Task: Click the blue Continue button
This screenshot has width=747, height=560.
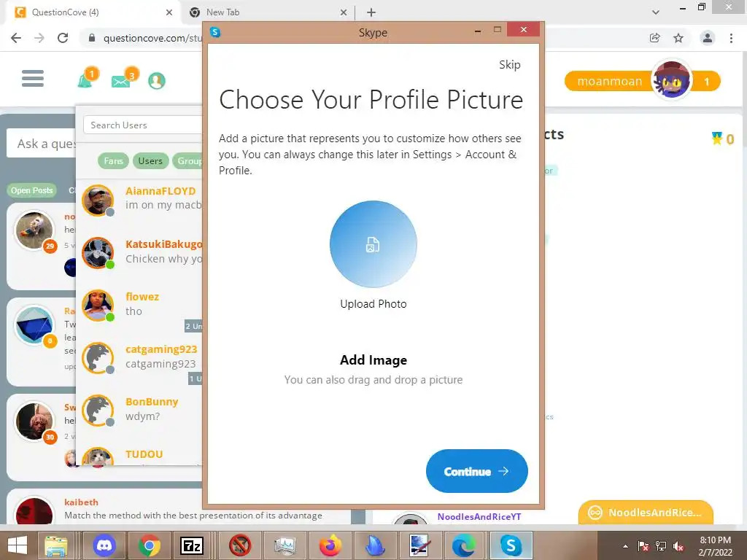Action: coord(476,471)
